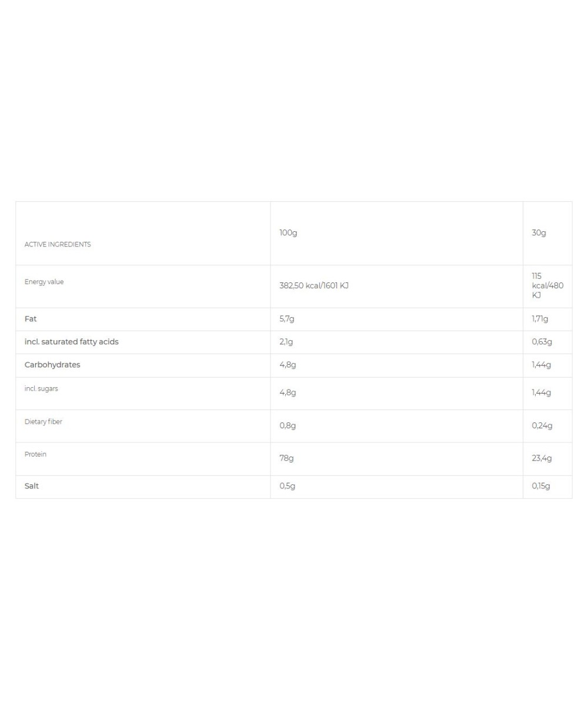Select the 30g column header
Screen dimensions: 588x706
pos(539,233)
